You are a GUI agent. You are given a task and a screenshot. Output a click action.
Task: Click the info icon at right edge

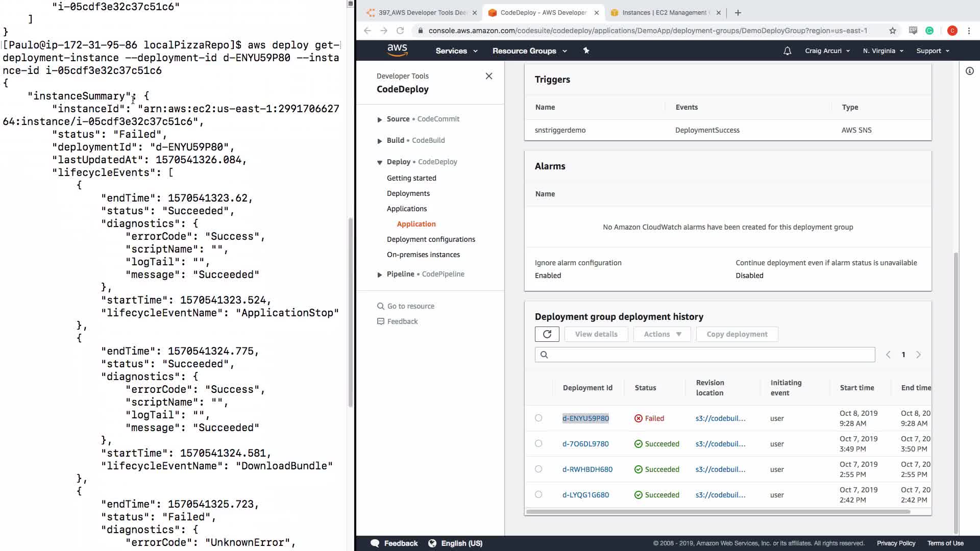tap(969, 71)
